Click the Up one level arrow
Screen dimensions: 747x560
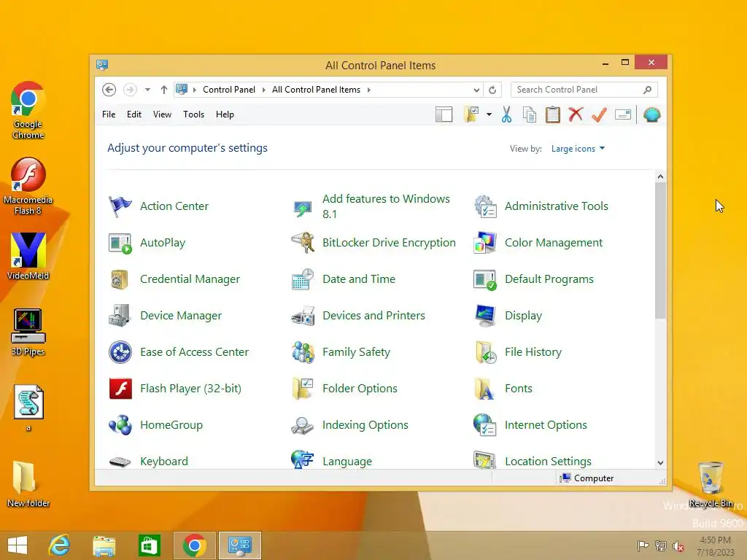[164, 90]
